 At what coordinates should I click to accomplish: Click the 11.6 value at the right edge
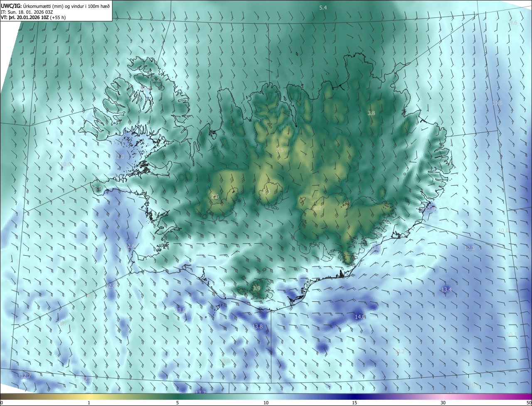click(x=497, y=103)
